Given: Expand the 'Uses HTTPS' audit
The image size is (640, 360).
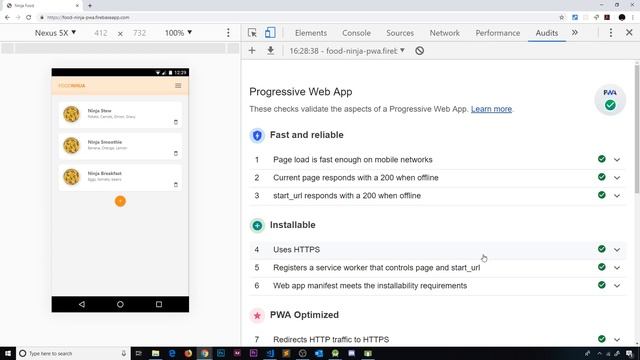Looking at the screenshot, I should (x=617, y=249).
